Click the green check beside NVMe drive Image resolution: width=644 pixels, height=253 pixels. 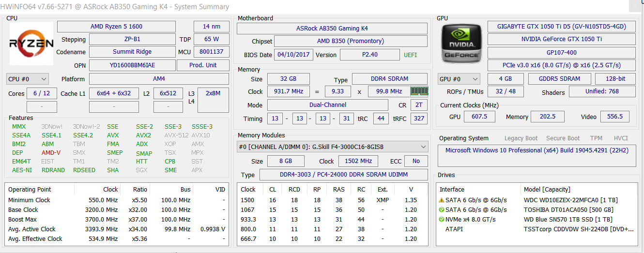point(442,219)
